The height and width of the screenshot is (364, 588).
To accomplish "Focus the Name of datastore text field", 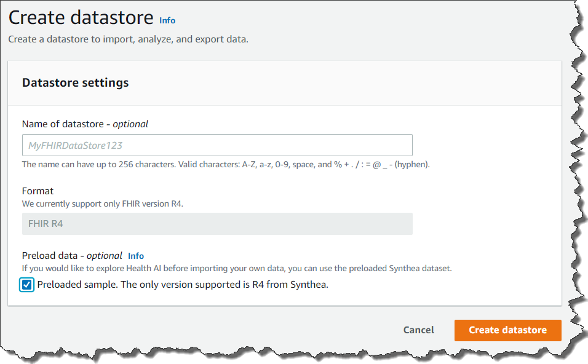I will click(217, 145).
